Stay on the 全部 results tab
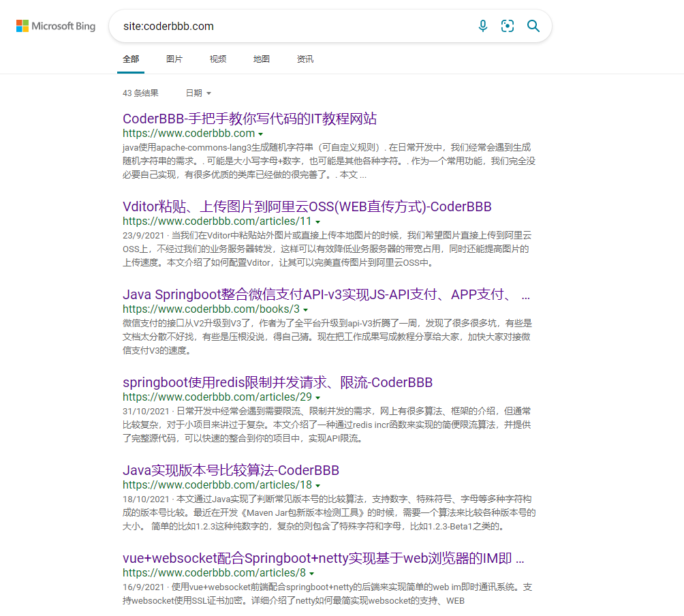The width and height of the screenshot is (684, 616). click(131, 59)
